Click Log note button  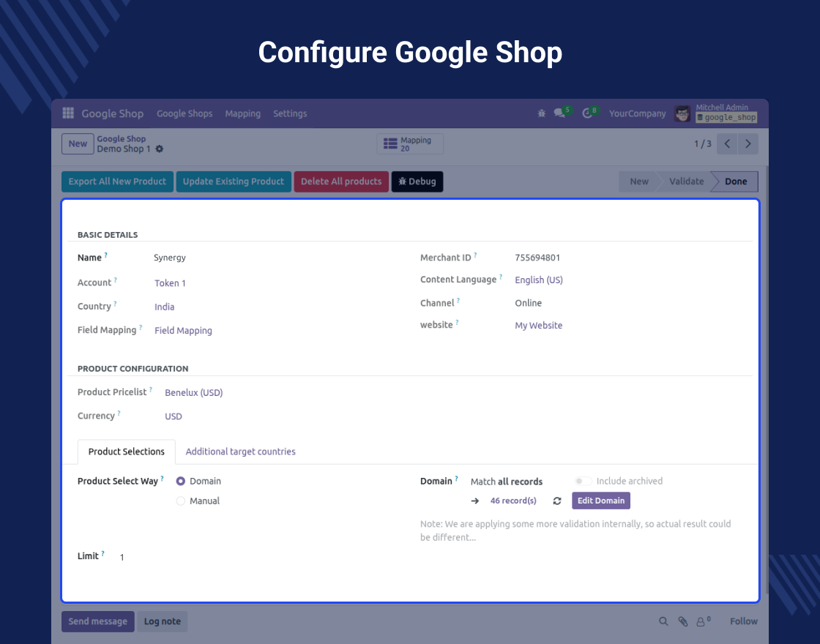(162, 621)
